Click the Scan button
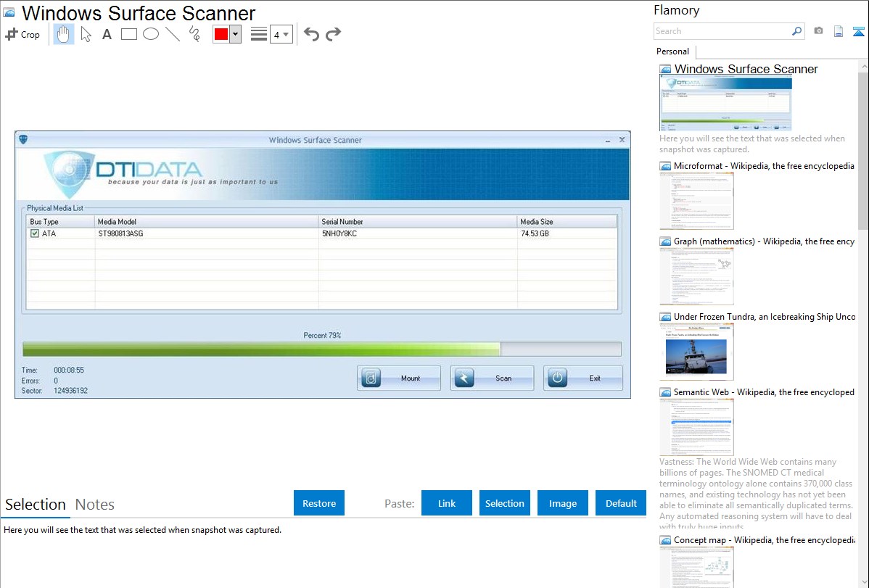The image size is (869, 588). [x=492, y=378]
